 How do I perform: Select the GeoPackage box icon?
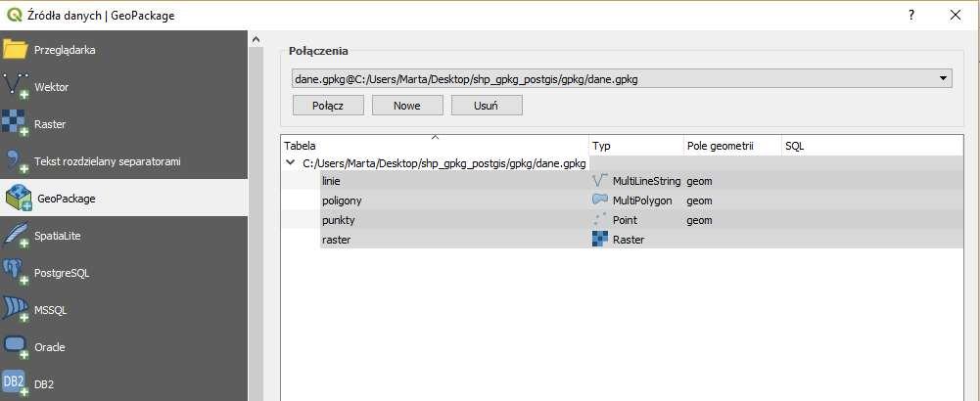tap(19, 198)
